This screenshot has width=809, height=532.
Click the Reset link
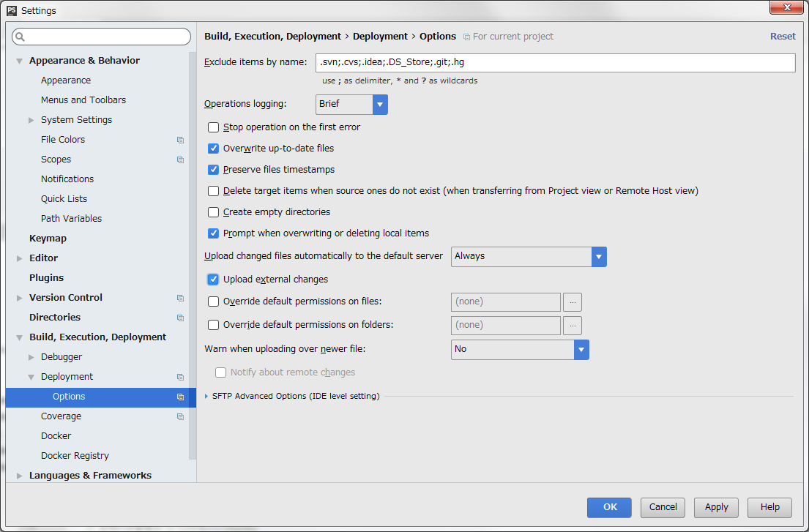pos(782,37)
